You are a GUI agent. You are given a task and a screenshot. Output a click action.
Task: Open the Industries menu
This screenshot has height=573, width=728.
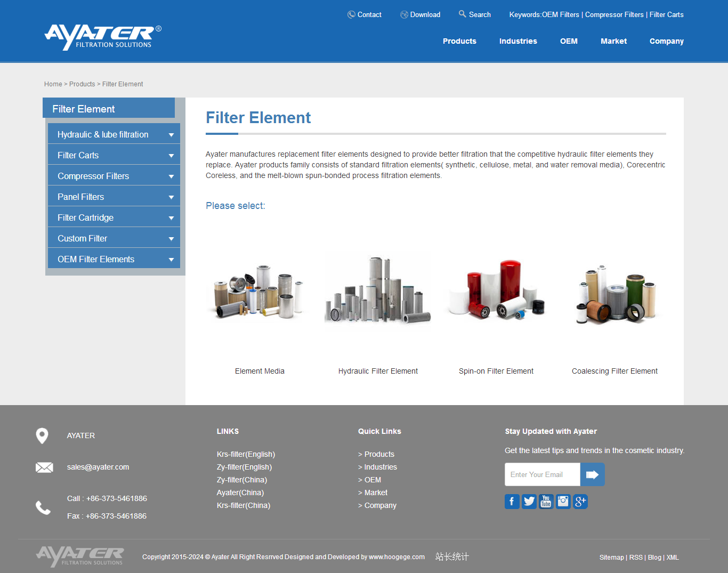518,41
